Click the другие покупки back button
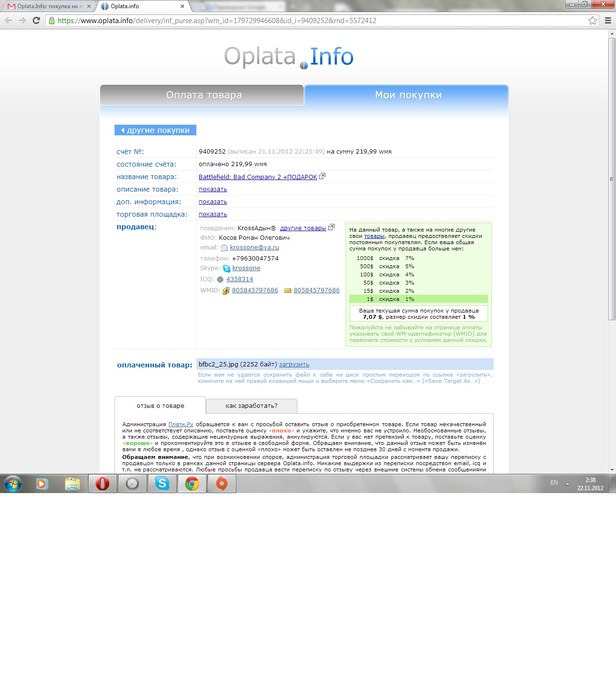The image size is (616, 678). 155,130
